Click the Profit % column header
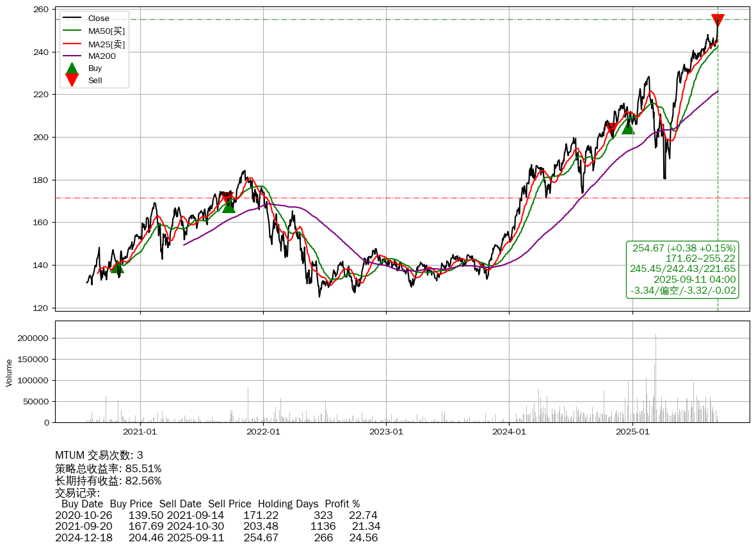Screen dimensions: 756x549 pyautogui.click(x=342, y=504)
